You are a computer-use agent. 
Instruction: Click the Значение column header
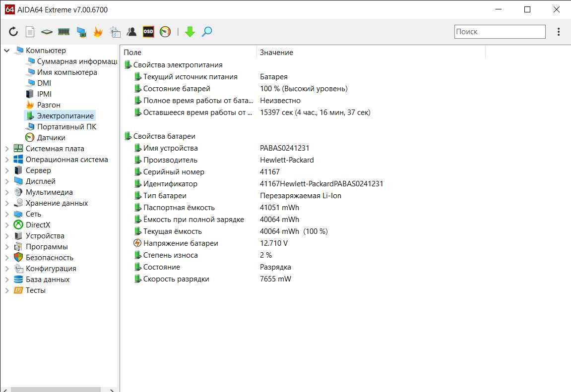tap(371, 53)
